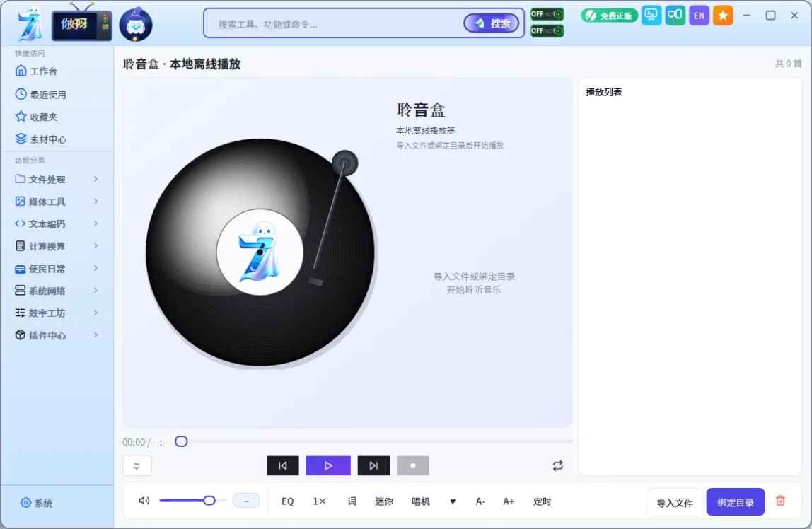Click the 插件中心 box icon
This screenshot has width=812, height=529.
point(21,335)
